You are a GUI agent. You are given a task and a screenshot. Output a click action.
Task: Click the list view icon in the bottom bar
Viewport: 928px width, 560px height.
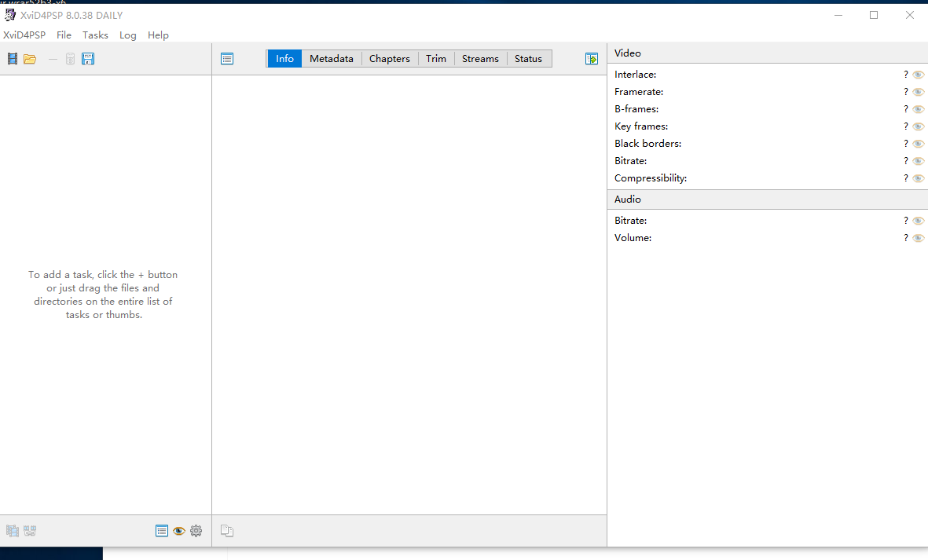(x=162, y=530)
